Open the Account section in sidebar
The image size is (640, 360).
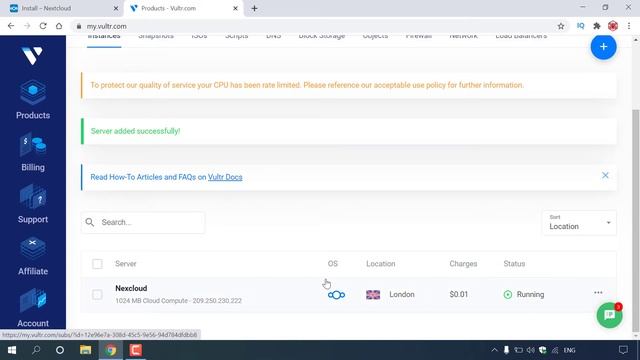(x=33, y=308)
